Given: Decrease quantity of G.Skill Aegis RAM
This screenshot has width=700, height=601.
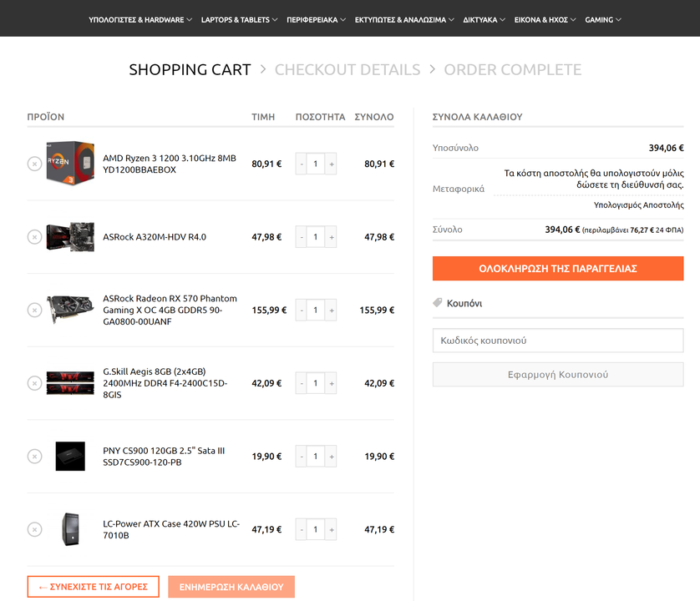Looking at the screenshot, I should coord(302,383).
